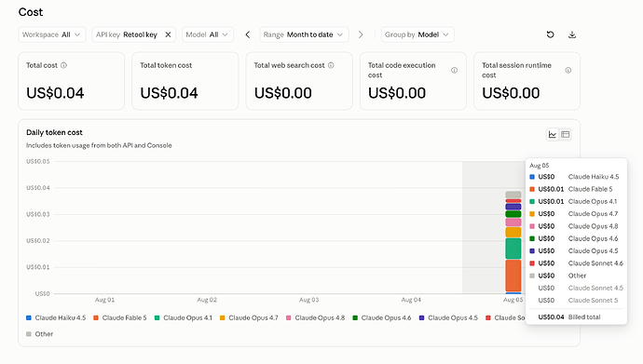The height and width of the screenshot is (364, 643).
Task: Open the Model filter dropdown
Action: click(x=208, y=34)
